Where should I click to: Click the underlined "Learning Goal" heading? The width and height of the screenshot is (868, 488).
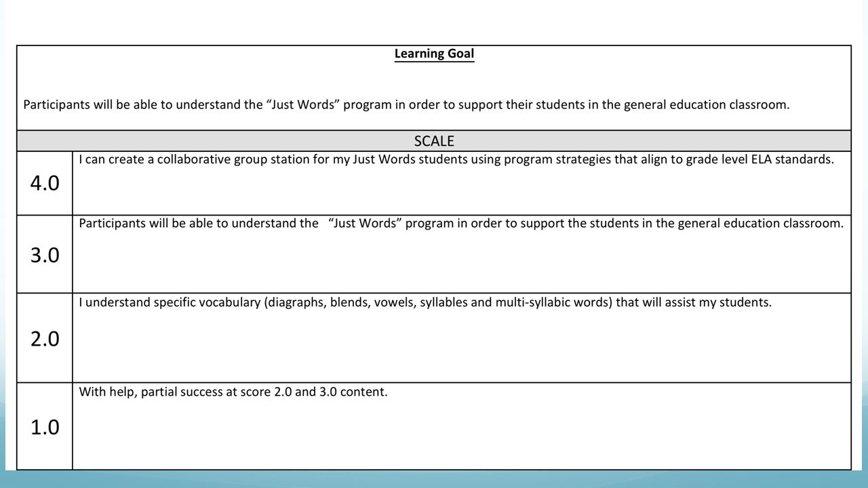[x=434, y=54]
